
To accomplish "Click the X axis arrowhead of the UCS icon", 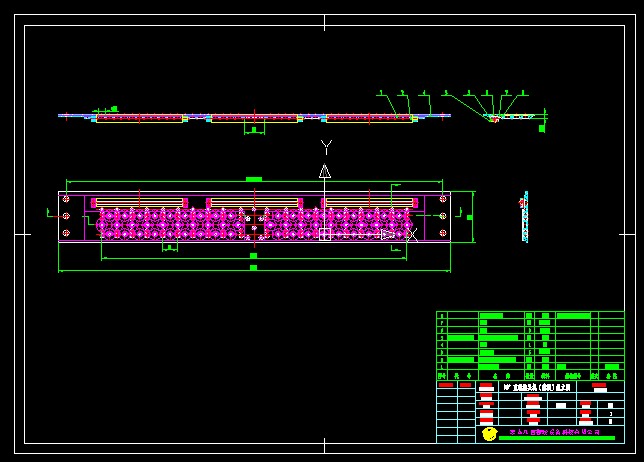I will [387, 234].
